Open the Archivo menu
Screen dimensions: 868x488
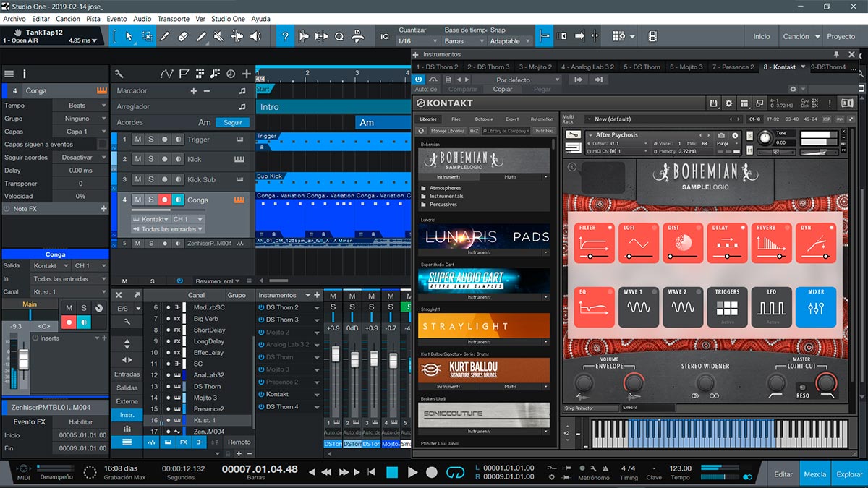[x=14, y=19]
